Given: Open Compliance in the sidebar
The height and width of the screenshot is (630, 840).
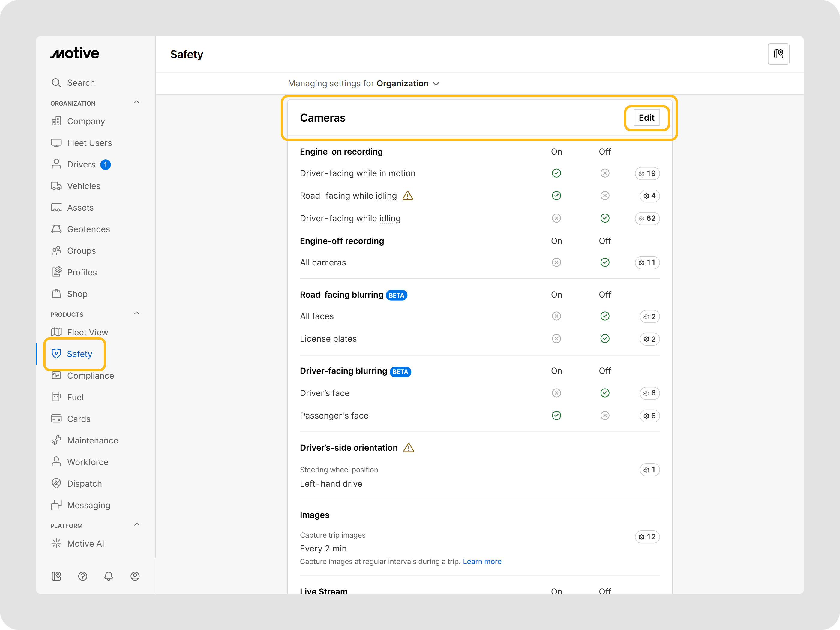Looking at the screenshot, I should (x=83, y=376).
